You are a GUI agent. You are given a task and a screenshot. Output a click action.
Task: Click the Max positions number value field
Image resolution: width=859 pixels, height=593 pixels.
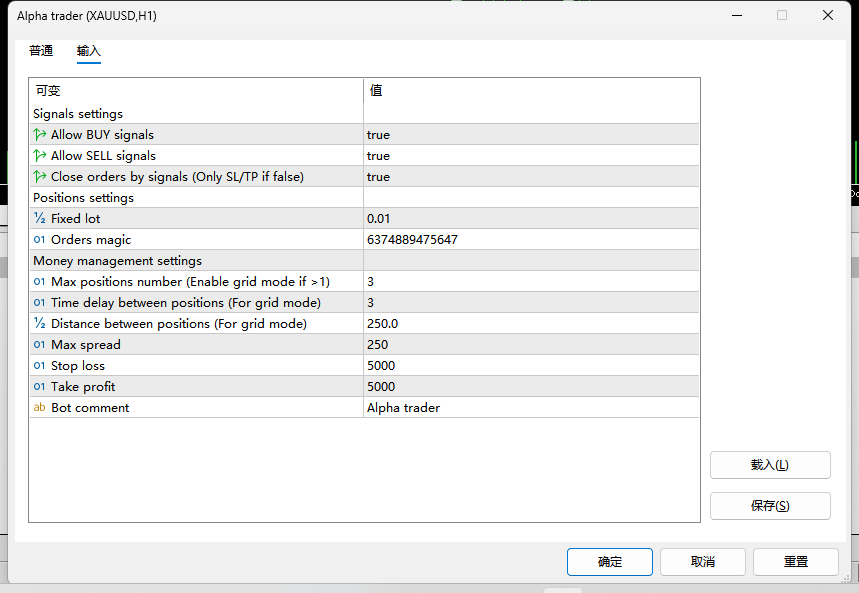(531, 282)
